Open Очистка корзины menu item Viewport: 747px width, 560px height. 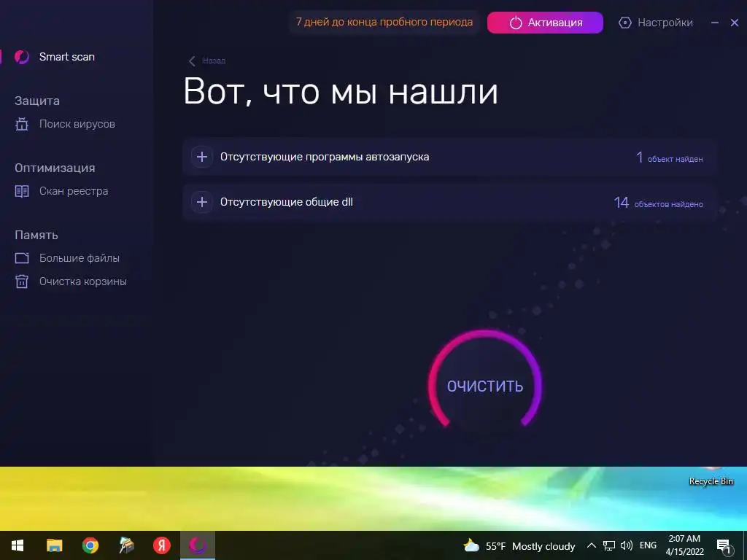[83, 281]
